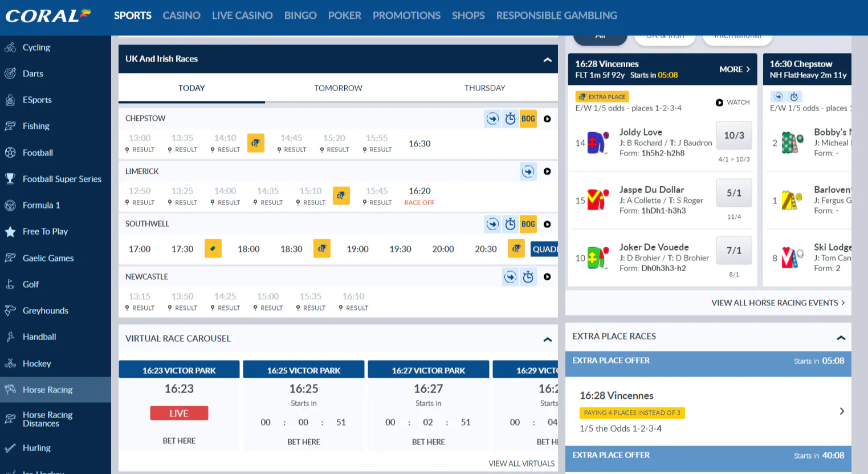The width and height of the screenshot is (868, 474).
Task: Open SHOPS menu item
Action: click(x=468, y=15)
